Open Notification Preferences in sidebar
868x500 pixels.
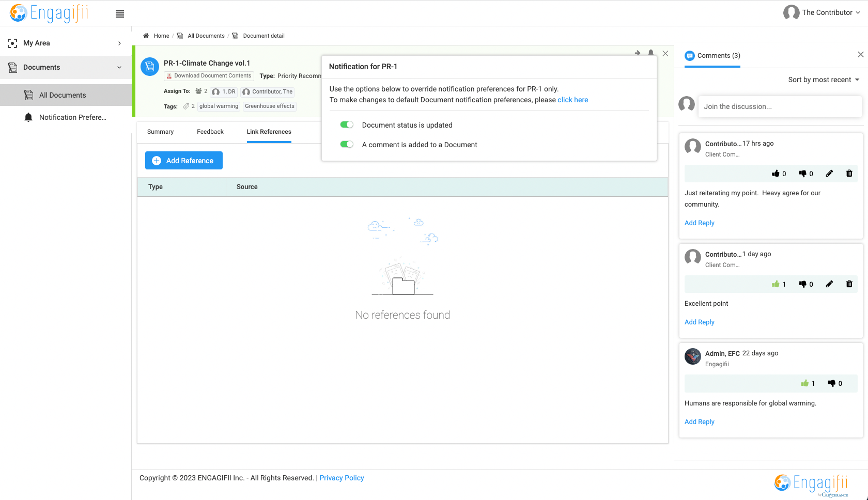[x=66, y=118]
